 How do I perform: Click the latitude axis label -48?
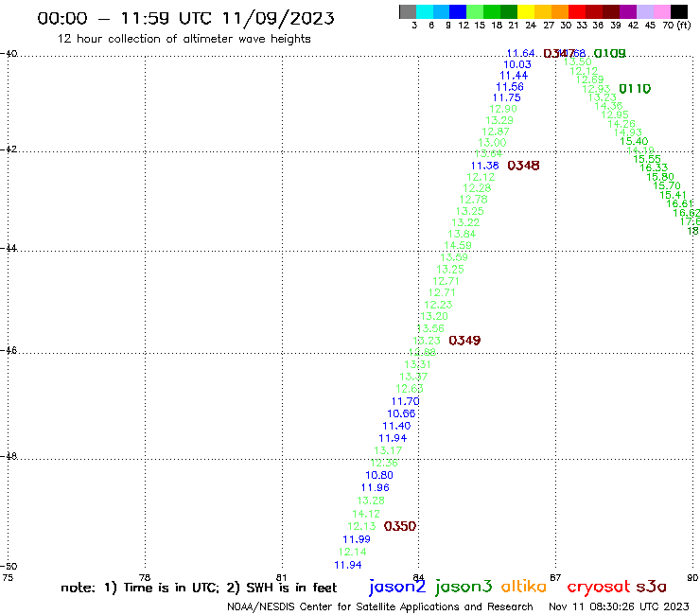(9, 456)
